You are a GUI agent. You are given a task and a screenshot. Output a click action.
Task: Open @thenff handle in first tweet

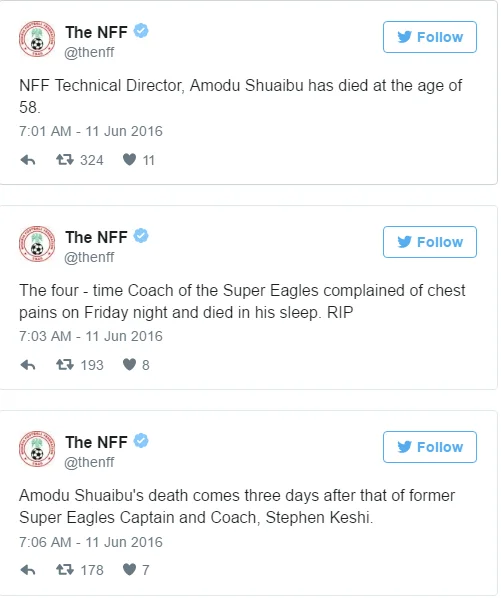coord(89,52)
